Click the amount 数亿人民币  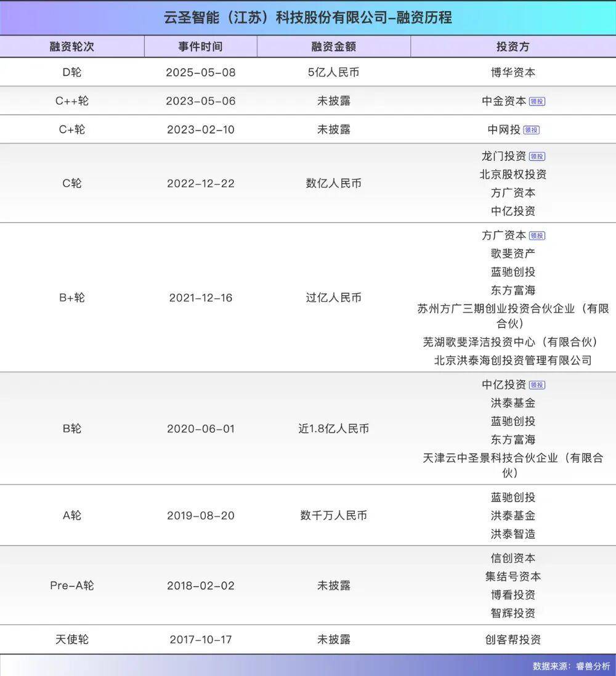click(334, 183)
